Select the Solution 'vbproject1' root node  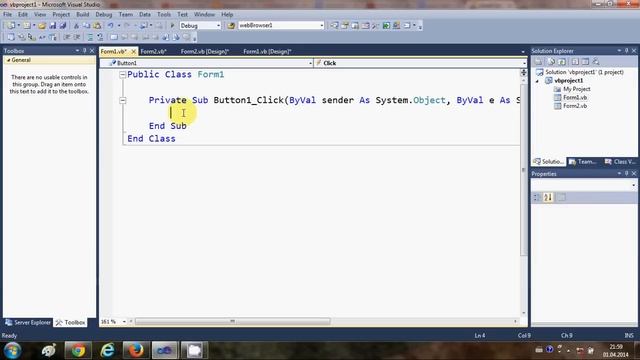click(x=584, y=72)
